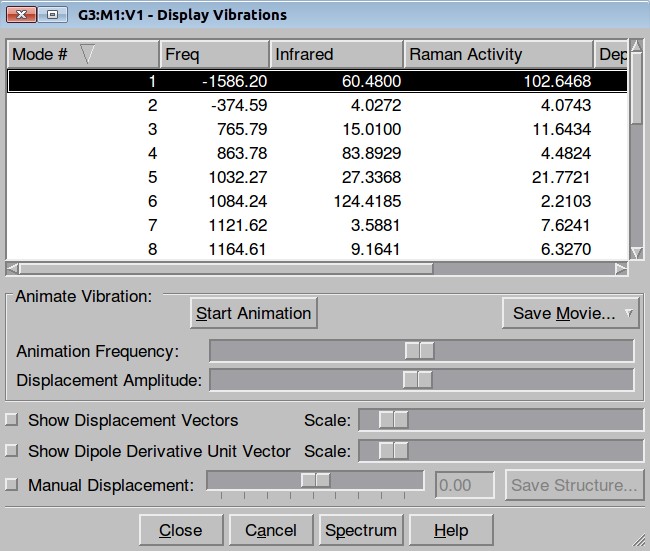The image size is (650, 551).
Task: Select mode 7 frequency 1121.62
Action: click(x=317, y=225)
